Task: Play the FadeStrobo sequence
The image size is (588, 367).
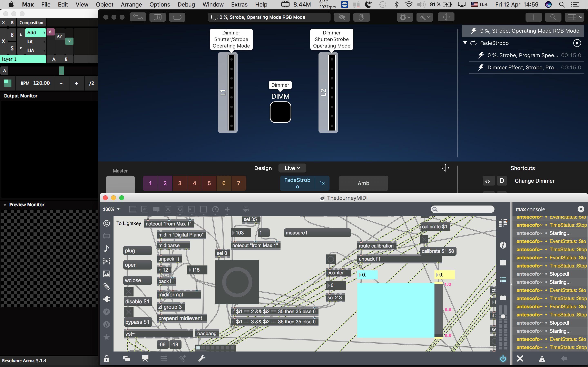Action: tap(577, 43)
